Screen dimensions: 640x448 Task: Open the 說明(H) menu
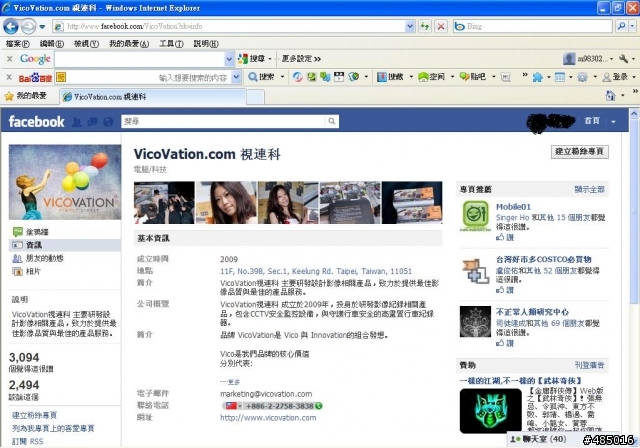click(206, 44)
